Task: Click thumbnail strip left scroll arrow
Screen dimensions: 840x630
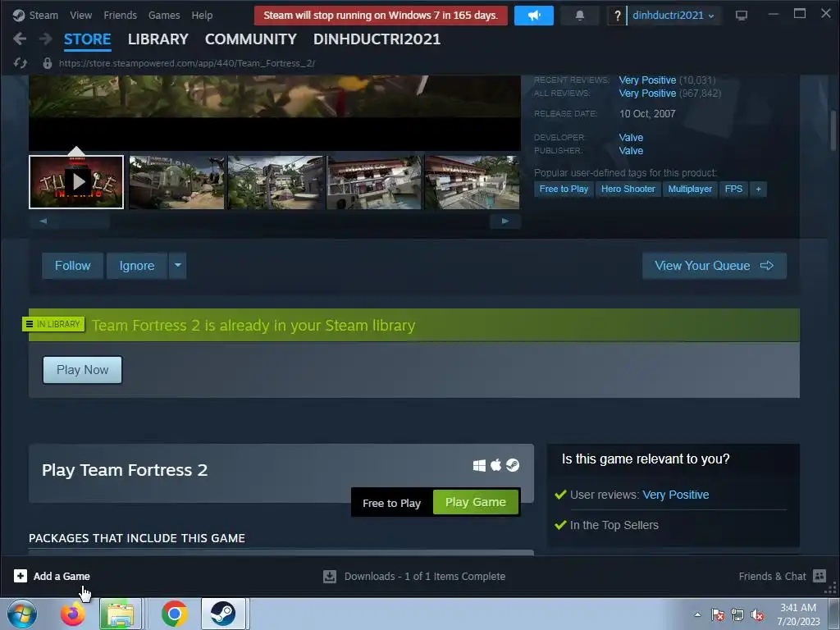Action: pos(43,221)
